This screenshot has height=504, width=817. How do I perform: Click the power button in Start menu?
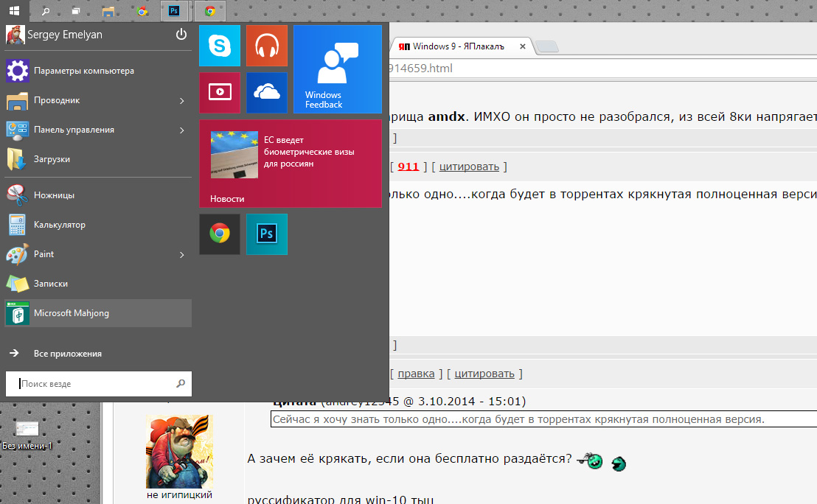click(181, 35)
